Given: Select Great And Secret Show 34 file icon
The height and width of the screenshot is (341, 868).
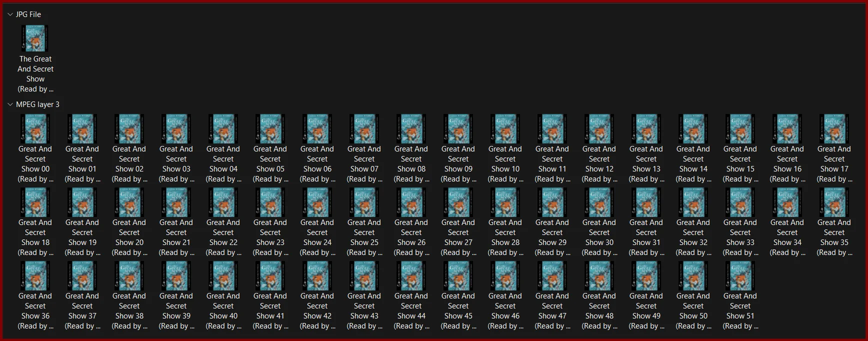Looking at the screenshot, I should pos(787,202).
